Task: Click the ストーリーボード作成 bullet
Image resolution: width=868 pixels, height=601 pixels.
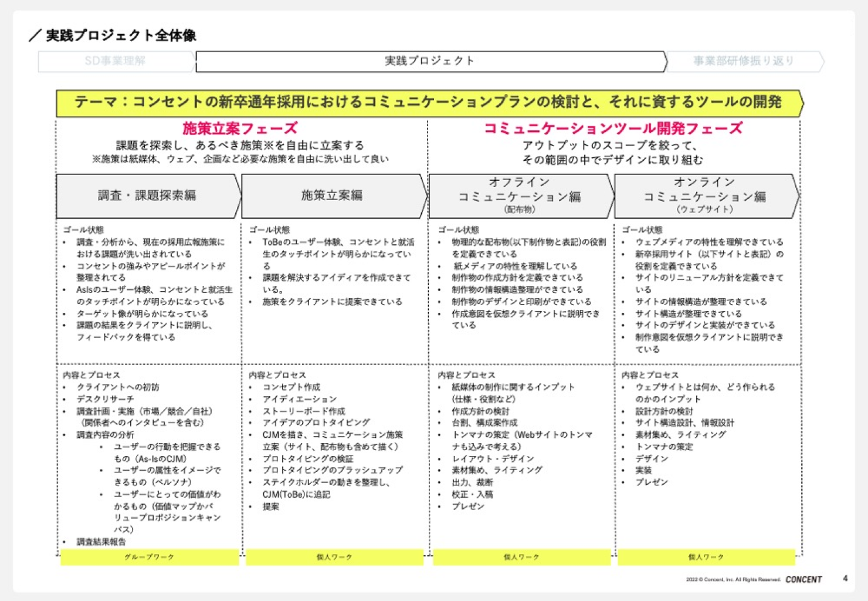Action: click(304, 411)
